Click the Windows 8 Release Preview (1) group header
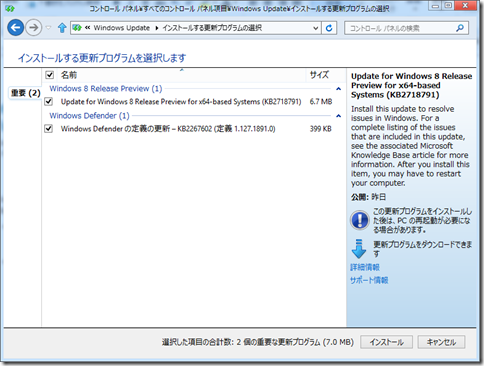Image resolution: width=484 pixels, height=366 pixels. pyautogui.click(x=106, y=89)
